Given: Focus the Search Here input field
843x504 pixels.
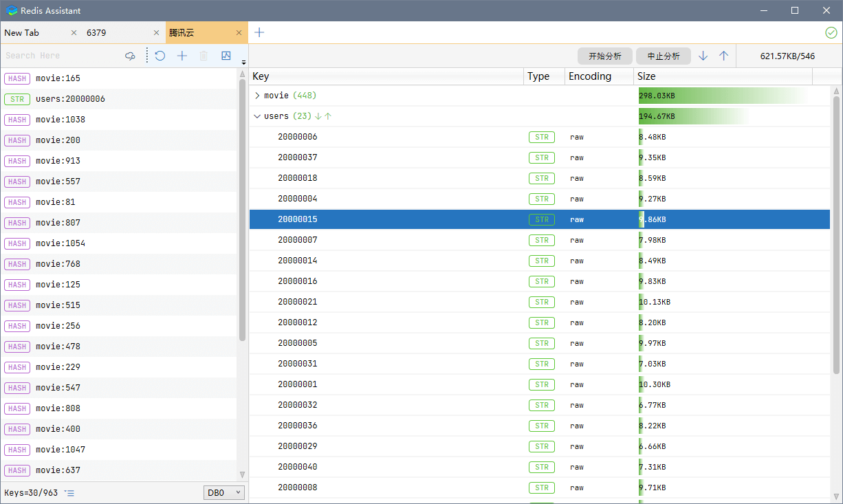Looking at the screenshot, I should (62, 56).
